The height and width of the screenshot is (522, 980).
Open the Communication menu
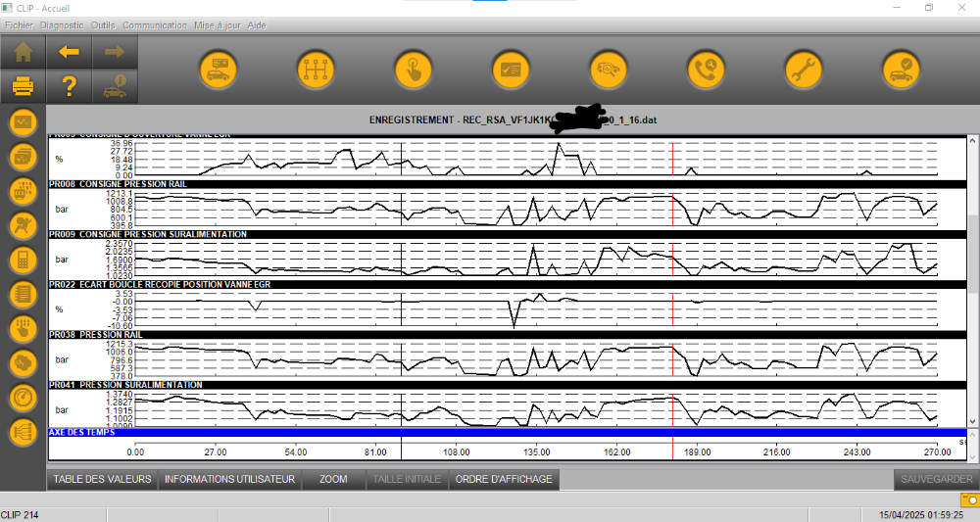155,24
